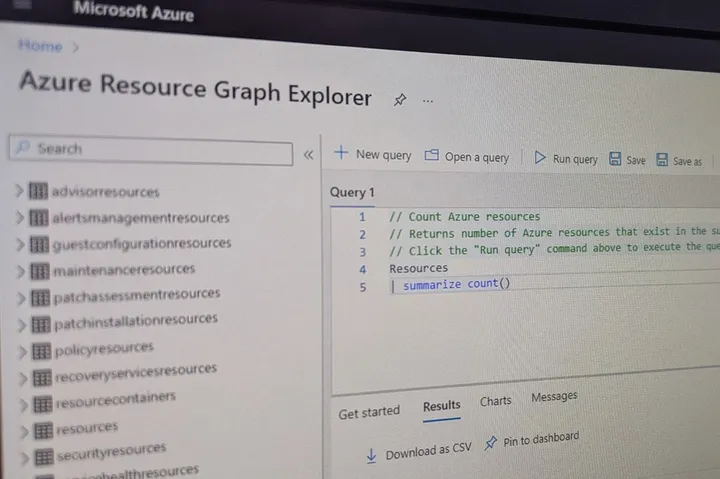The height and width of the screenshot is (479, 720).
Task: Place cursor on 'summarize count()' code line
Action: pos(456,284)
